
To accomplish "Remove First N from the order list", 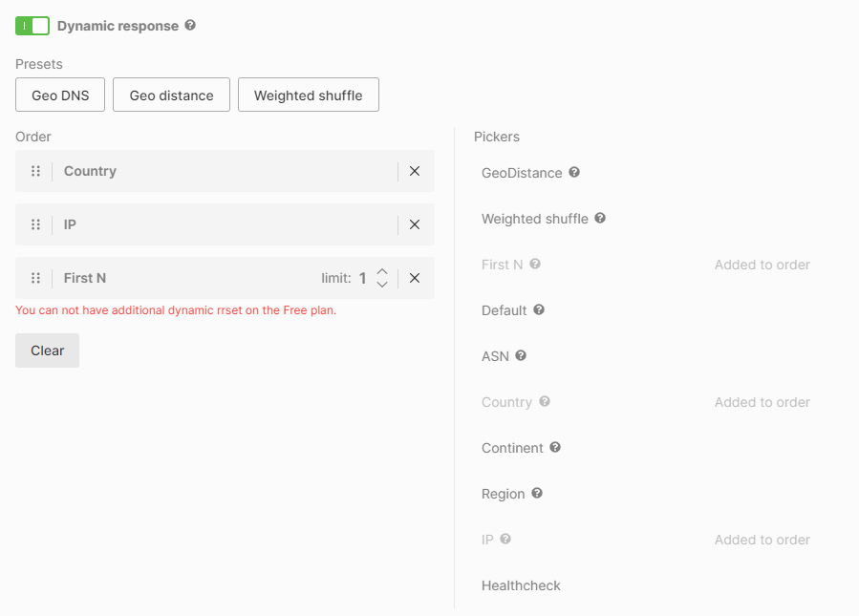I will (x=415, y=278).
